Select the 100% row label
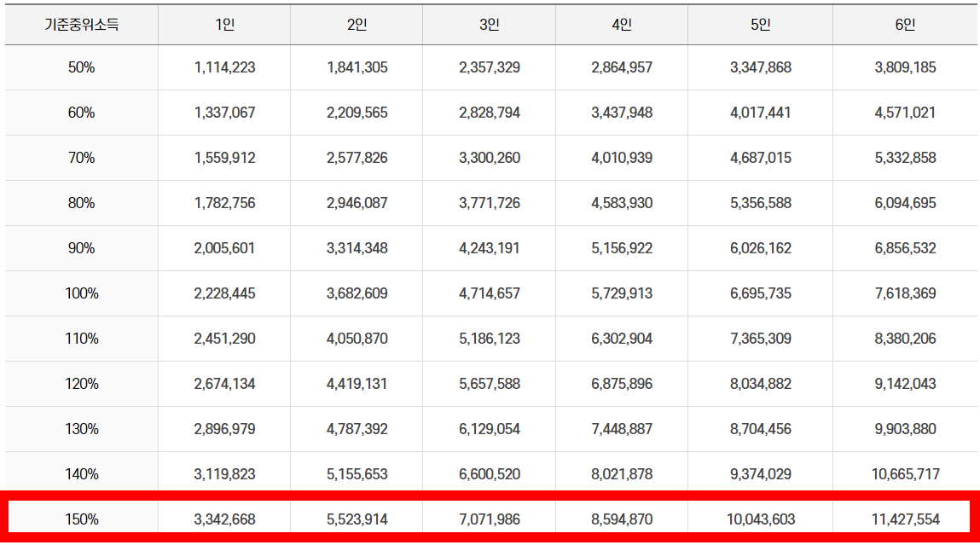 click(x=81, y=293)
